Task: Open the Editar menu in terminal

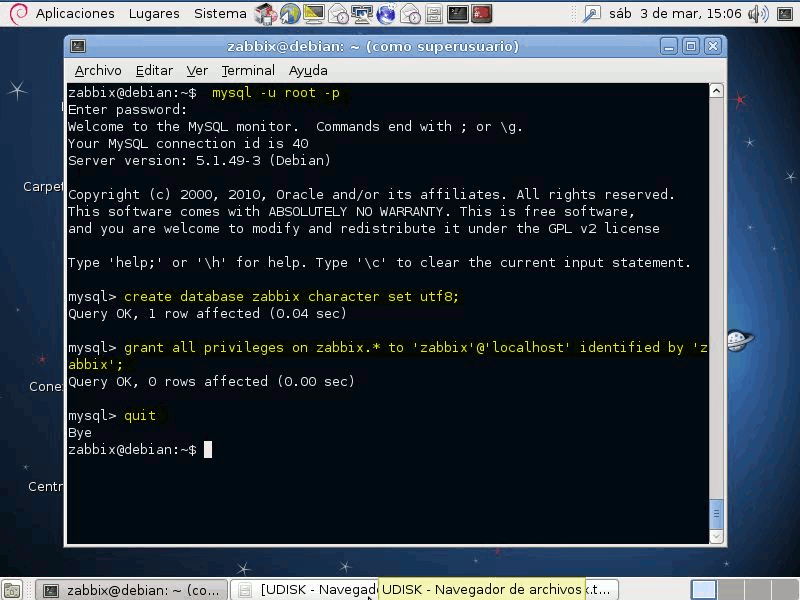Action: point(154,71)
